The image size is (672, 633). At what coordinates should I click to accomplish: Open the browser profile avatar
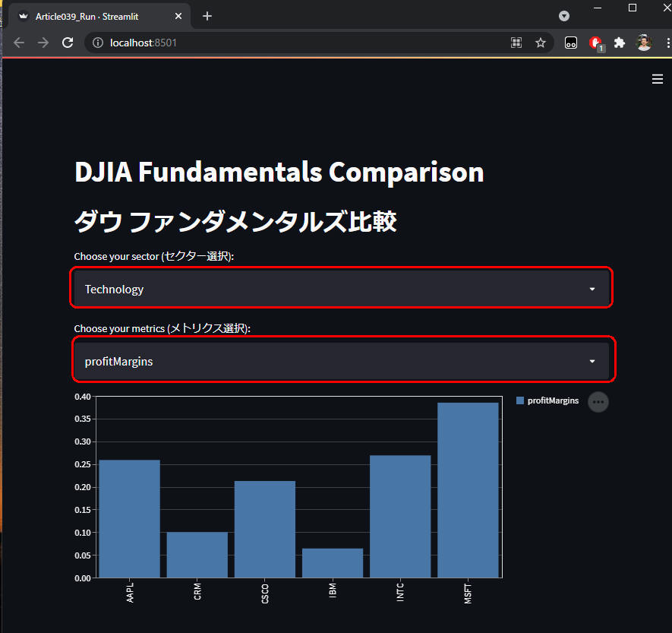tap(644, 43)
